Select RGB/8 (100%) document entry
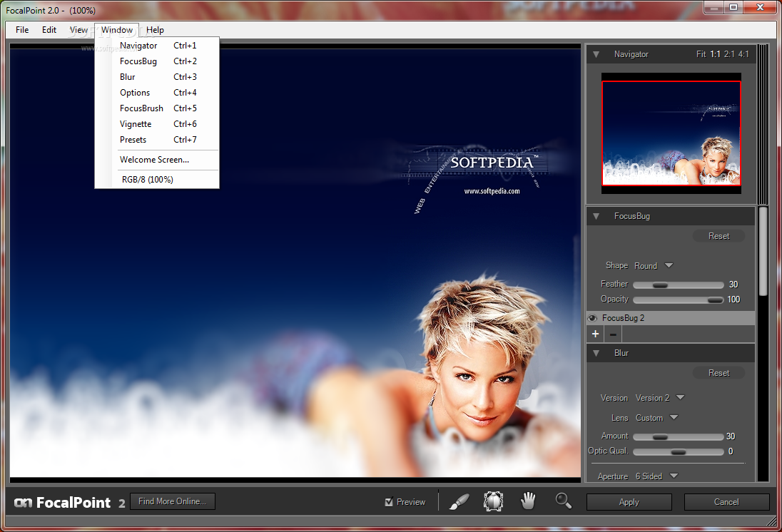 click(157, 180)
